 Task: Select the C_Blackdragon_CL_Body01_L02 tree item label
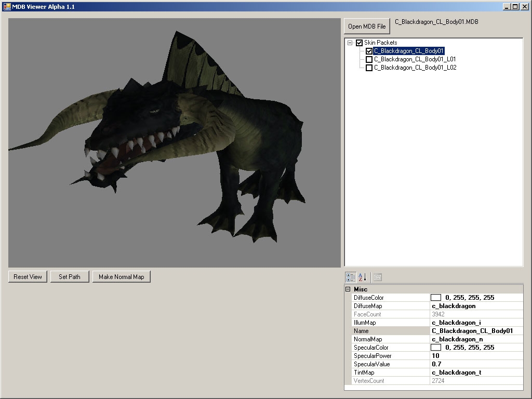coord(415,68)
